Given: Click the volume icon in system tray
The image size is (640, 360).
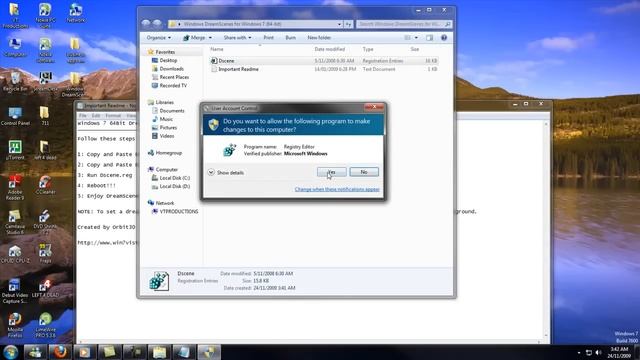Looking at the screenshot, I should tap(598, 352).
